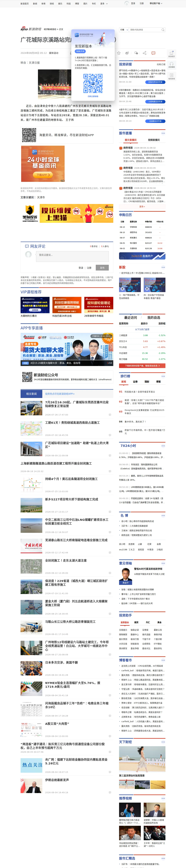This screenshot has height=868, width=186.
Task: Open the 推荐视频 section more dots
Action: point(163,798)
